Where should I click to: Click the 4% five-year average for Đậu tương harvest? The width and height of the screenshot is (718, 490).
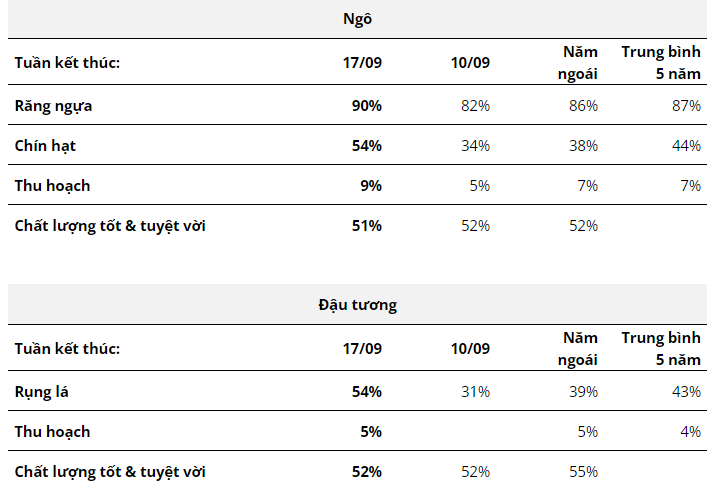[690, 431]
